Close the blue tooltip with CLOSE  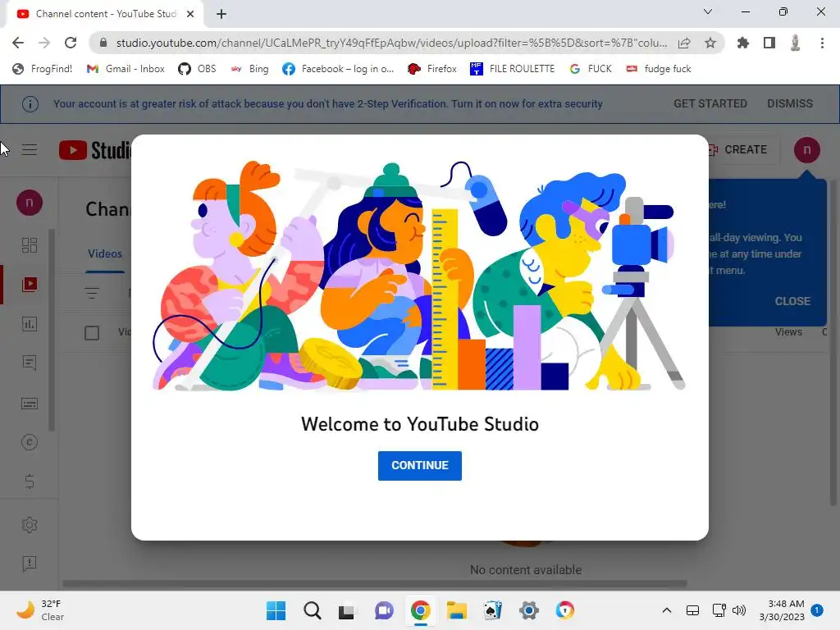pos(792,302)
